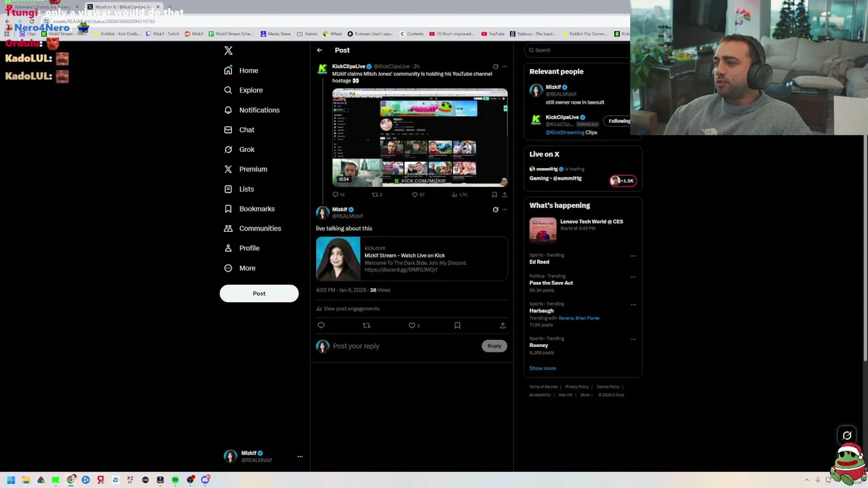Switch to the Mizkif on X browser tab
The width and height of the screenshot is (868, 488).
point(123,7)
